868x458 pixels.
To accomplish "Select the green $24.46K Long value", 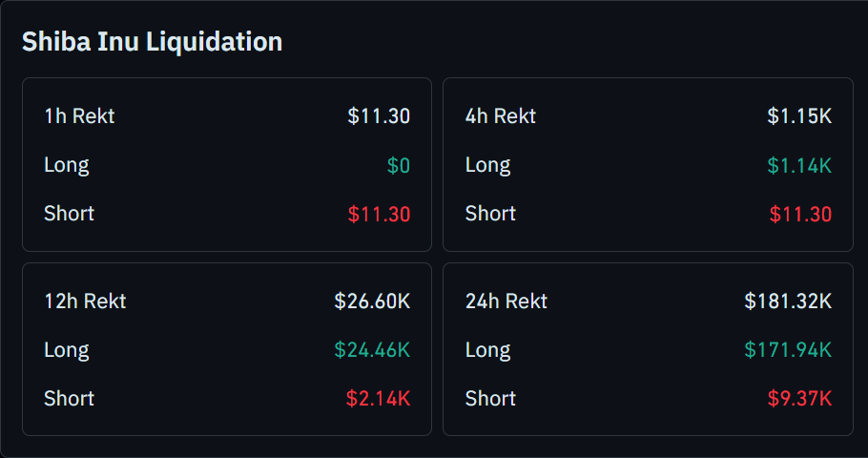I will point(372,350).
